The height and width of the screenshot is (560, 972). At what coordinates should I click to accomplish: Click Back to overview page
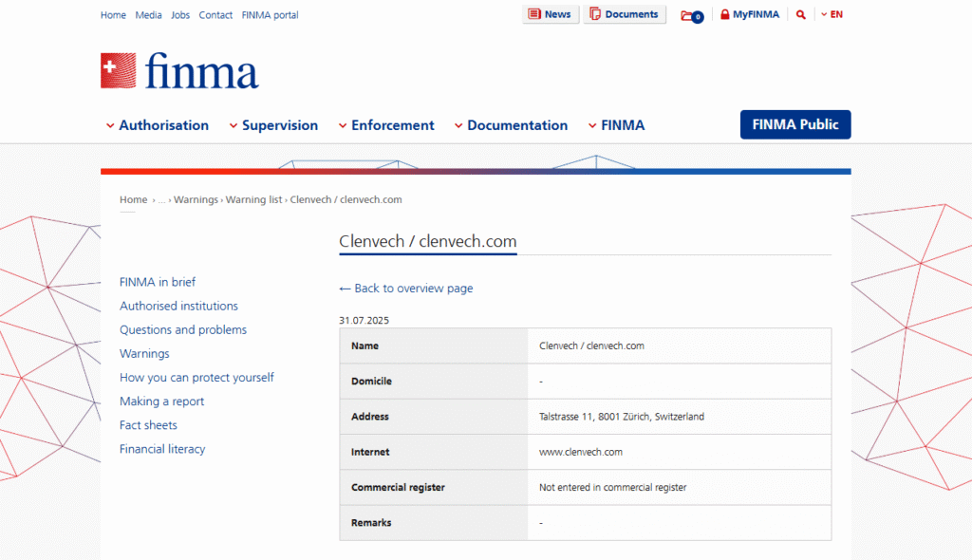point(406,289)
